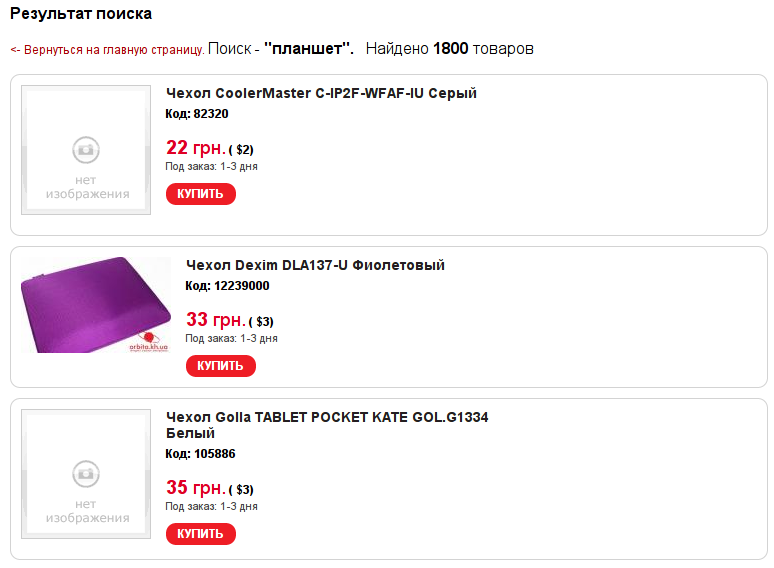
Task: Return to main page via back link
Action: tap(107, 49)
